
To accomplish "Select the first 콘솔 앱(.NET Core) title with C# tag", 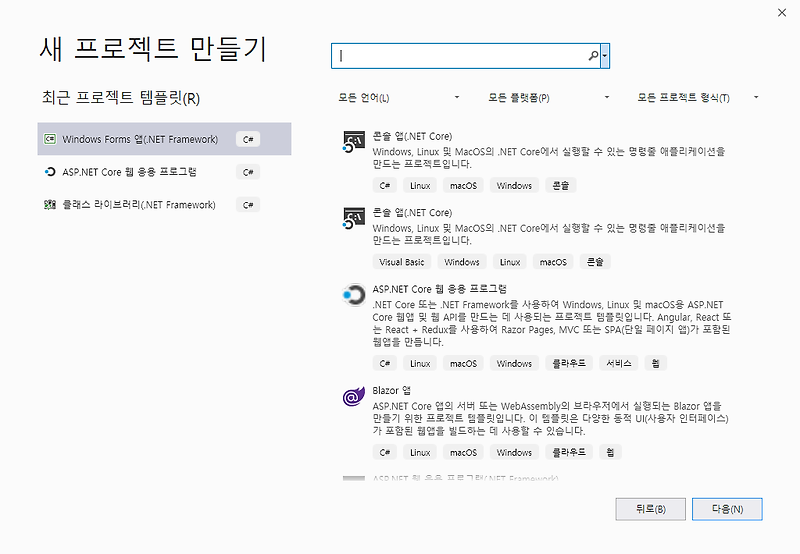I will (412, 136).
